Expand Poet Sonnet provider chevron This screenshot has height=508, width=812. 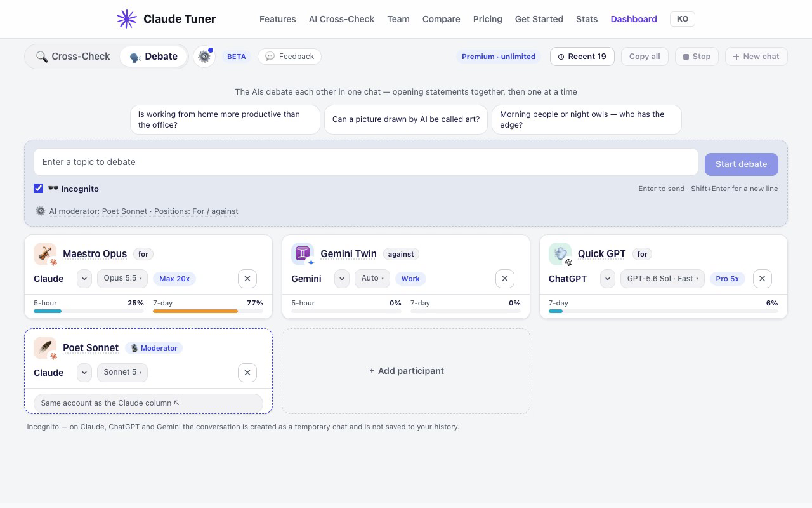84,373
